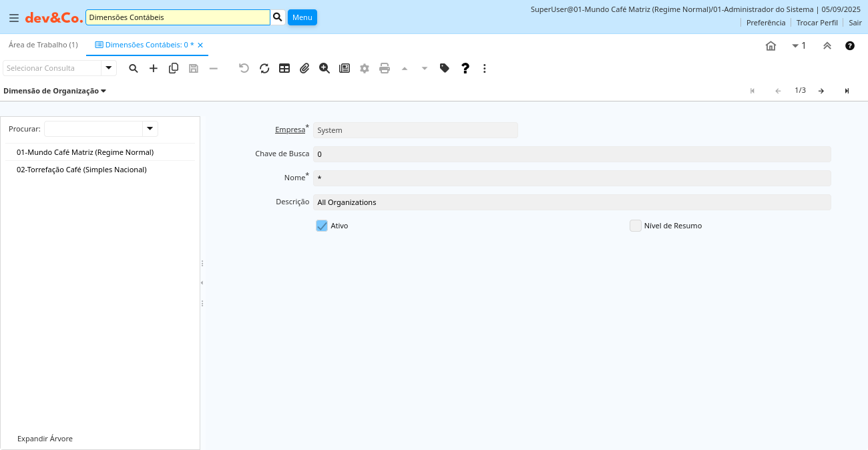The width and height of the screenshot is (868, 450).
Task: Open the Report icon in toolbar
Action: click(x=345, y=68)
